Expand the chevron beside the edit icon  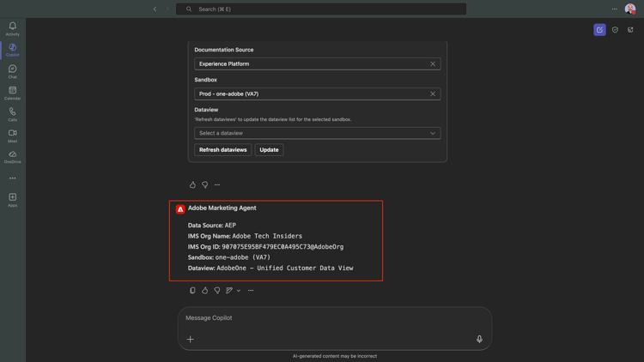point(238,291)
